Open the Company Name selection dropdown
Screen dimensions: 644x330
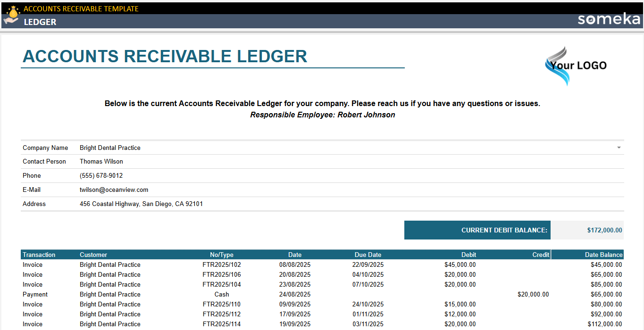pyautogui.click(x=619, y=148)
